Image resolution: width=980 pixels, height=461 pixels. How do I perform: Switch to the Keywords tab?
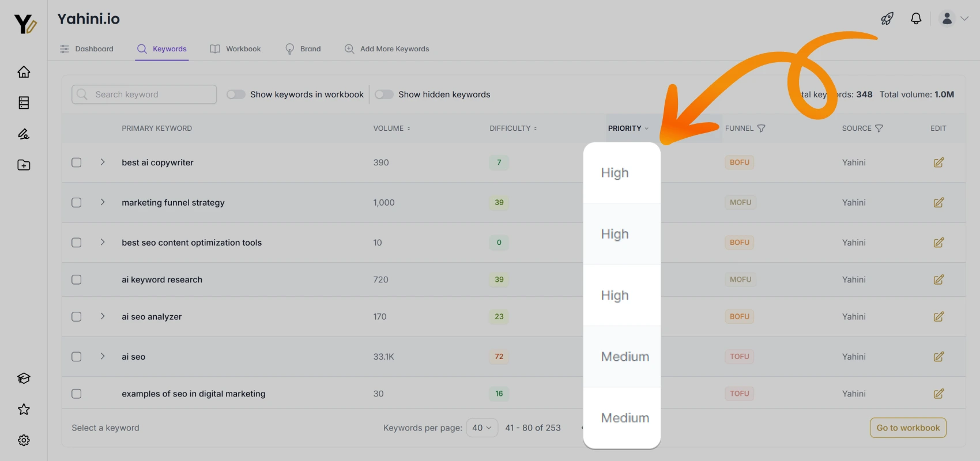click(x=162, y=49)
